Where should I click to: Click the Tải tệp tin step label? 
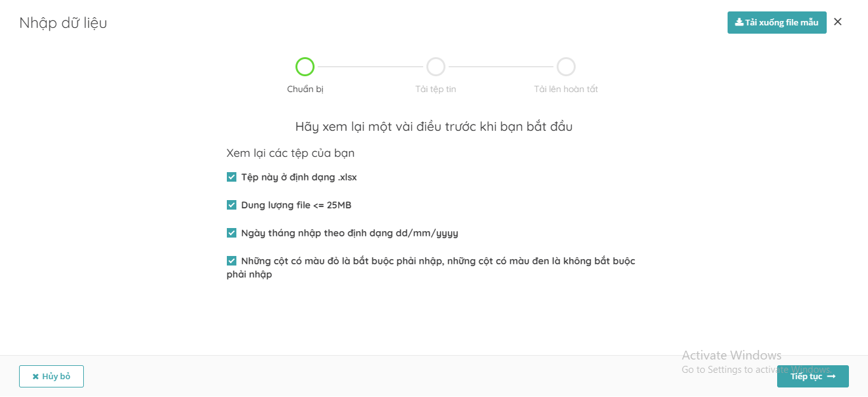(436, 89)
